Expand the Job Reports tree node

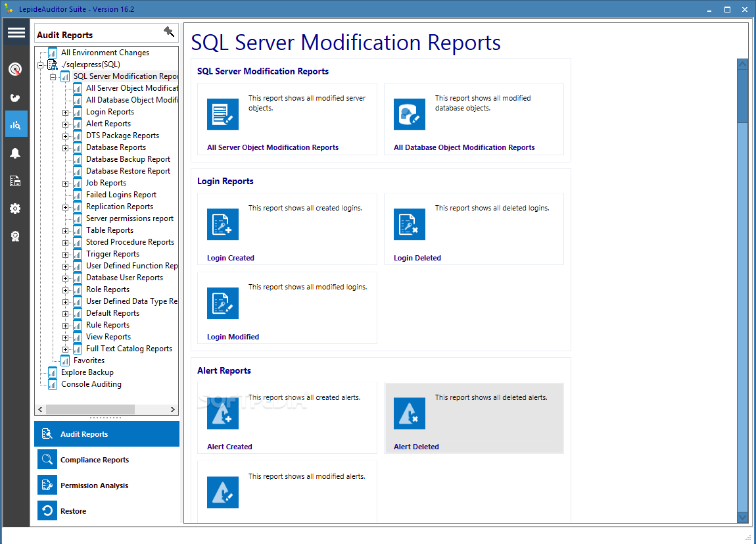(x=65, y=184)
